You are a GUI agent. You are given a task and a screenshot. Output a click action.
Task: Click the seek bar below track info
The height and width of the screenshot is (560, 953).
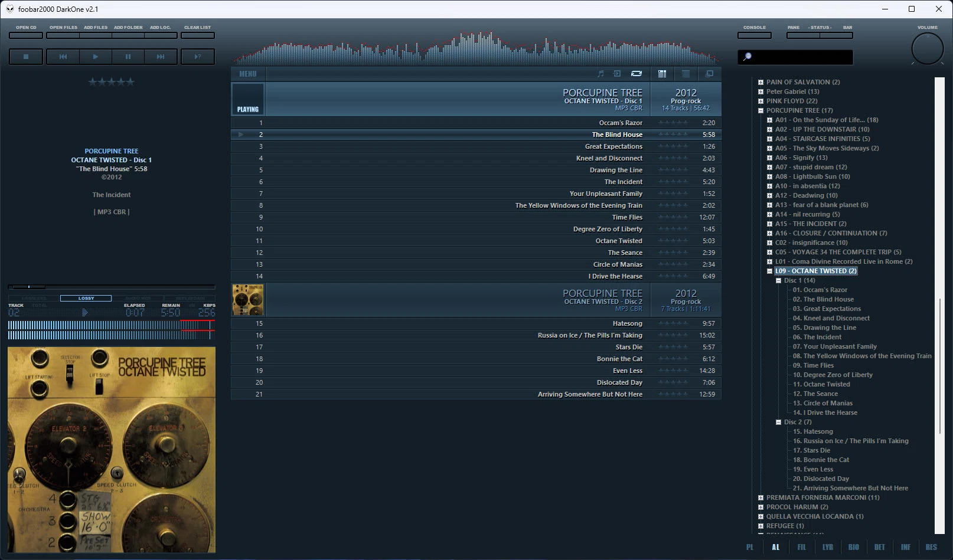pos(112,287)
